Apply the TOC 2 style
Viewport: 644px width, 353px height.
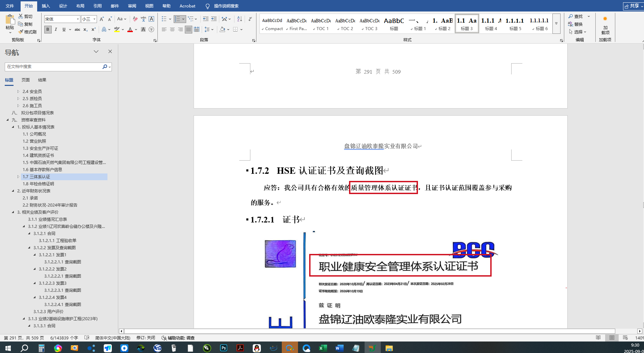[x=345, y=23]
